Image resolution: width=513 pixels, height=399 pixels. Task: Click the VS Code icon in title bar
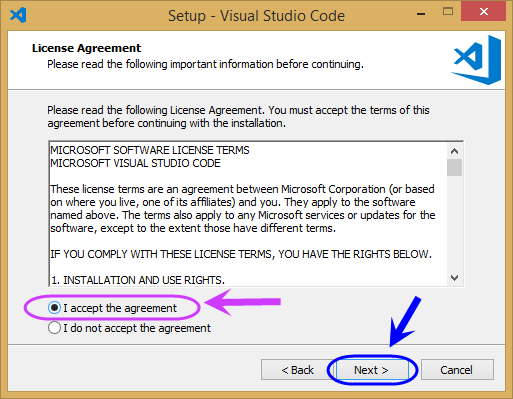pyautogui.click(x=18, y=15)
